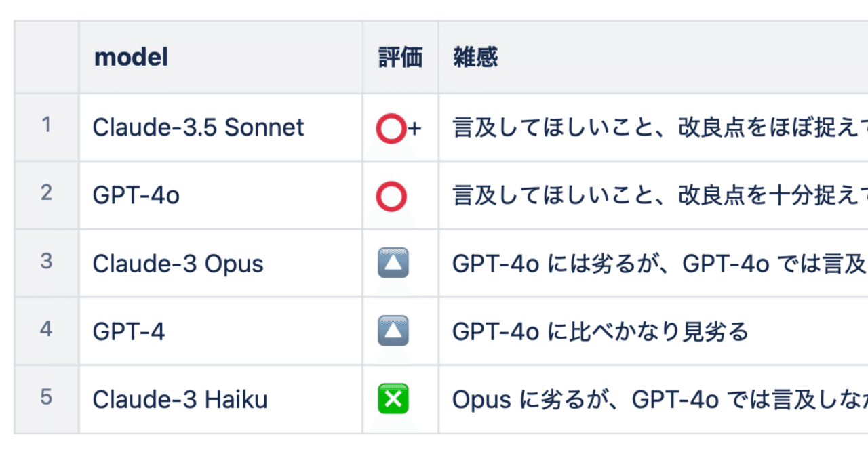
Task: Click the Claude-3 Haiku model cell
Action: click(220, 398)
